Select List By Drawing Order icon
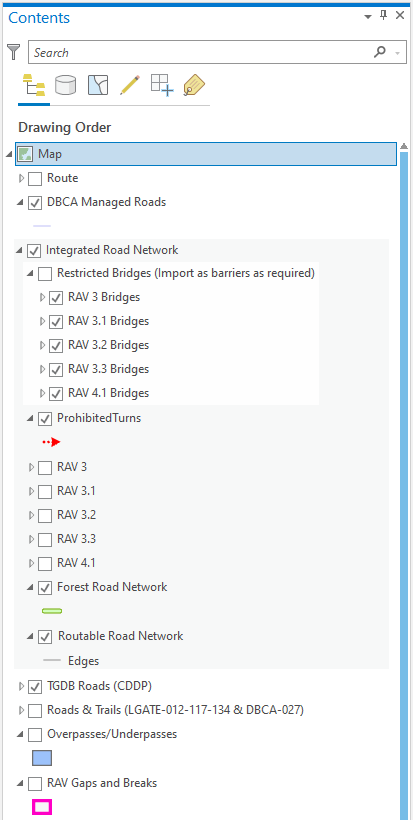The width and height of the screenshot is (413, 820). (33, 85)
